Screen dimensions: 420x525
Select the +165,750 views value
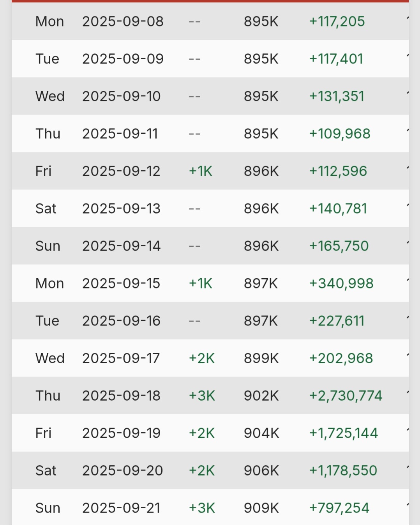(x=339, y=246)
